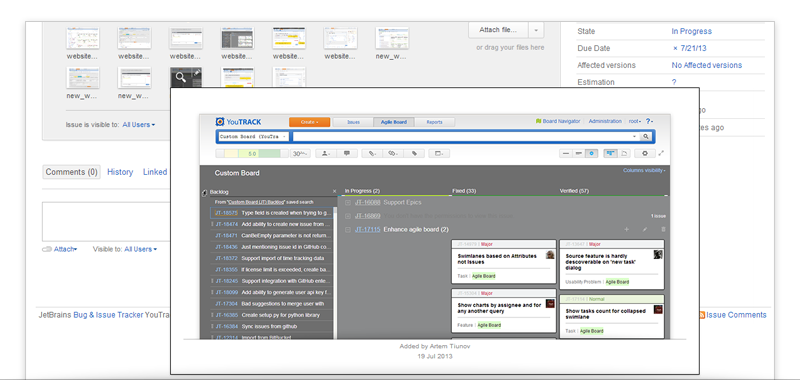Click the search magnifier button in the preview
This screenshot has width=800, height=380.
pyautogui.click(x=645, y=137)
